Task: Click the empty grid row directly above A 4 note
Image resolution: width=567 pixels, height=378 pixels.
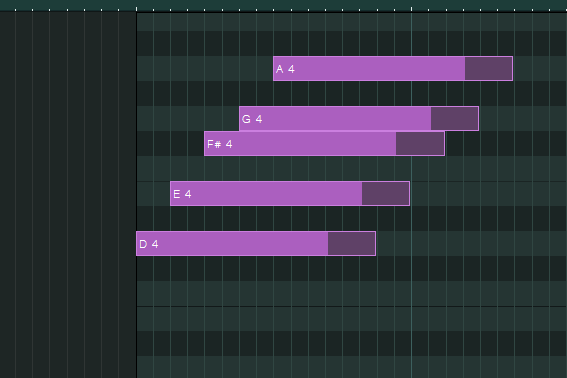Action: (352, 43)
